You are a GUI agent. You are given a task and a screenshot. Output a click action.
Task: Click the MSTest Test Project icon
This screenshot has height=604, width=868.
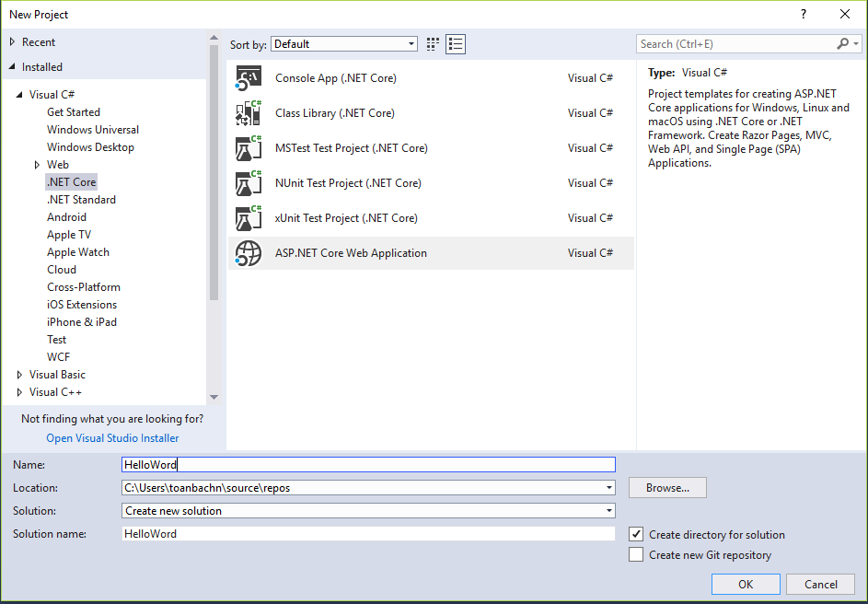point(249,148)
